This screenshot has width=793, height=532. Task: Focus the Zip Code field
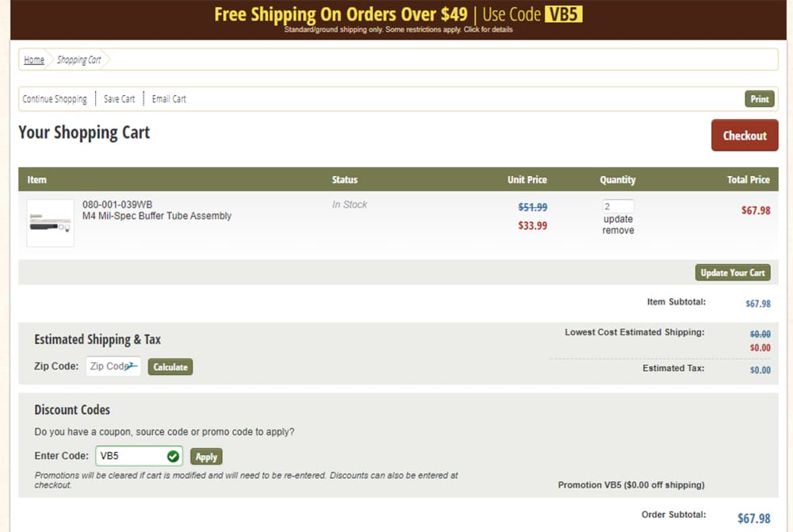point(113,366)
